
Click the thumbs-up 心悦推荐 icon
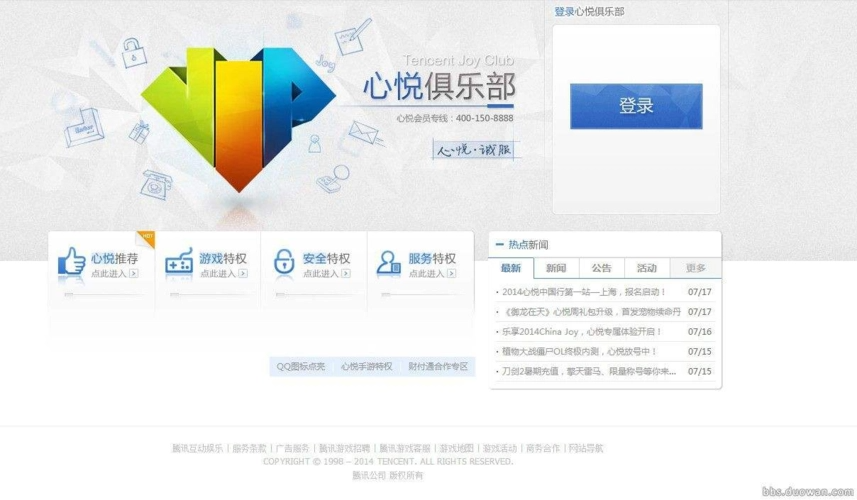72,261
